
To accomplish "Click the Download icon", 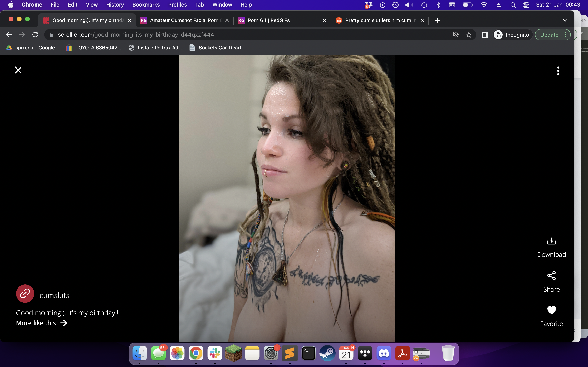I will (551, 241).
